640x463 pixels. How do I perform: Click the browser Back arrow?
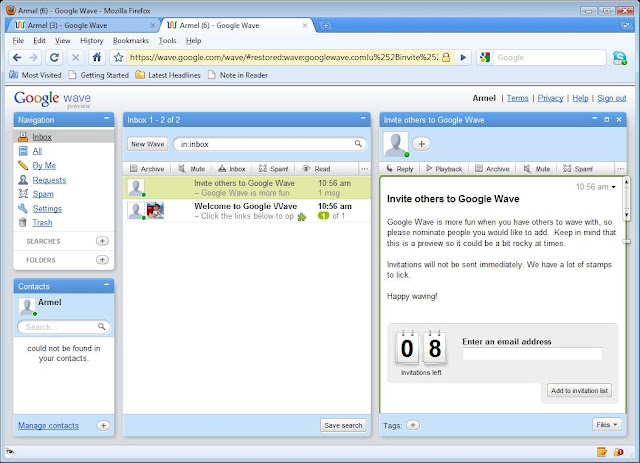click(17, 58)
